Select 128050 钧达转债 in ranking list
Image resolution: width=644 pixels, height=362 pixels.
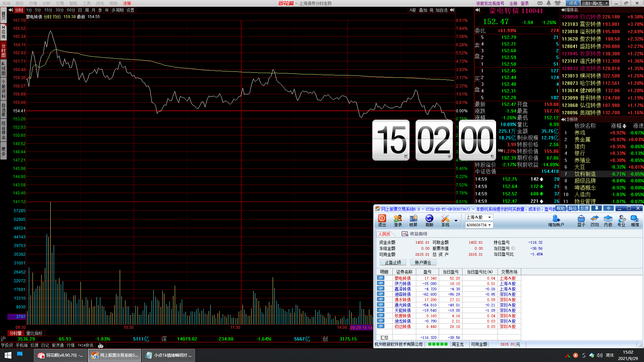point(602,17)
